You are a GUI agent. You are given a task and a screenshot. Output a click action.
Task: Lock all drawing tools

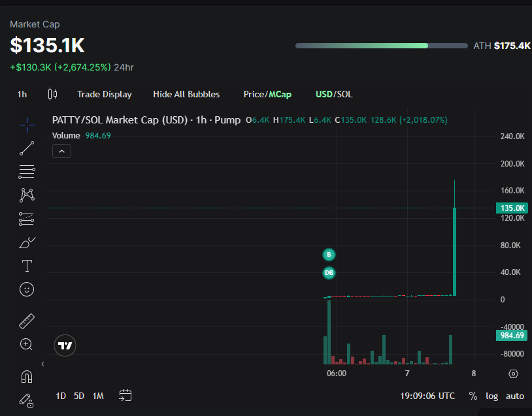(x=26, y=400)
